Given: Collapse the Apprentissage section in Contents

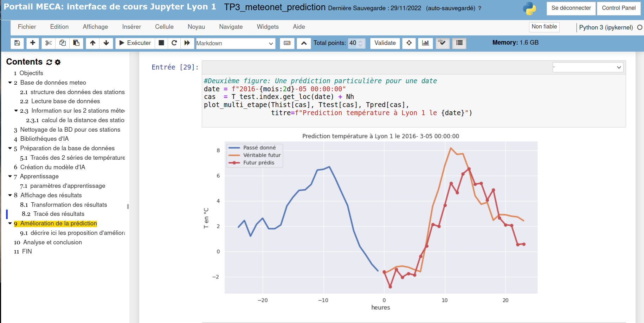Looking at the screenshot, I should click(10, 176).
